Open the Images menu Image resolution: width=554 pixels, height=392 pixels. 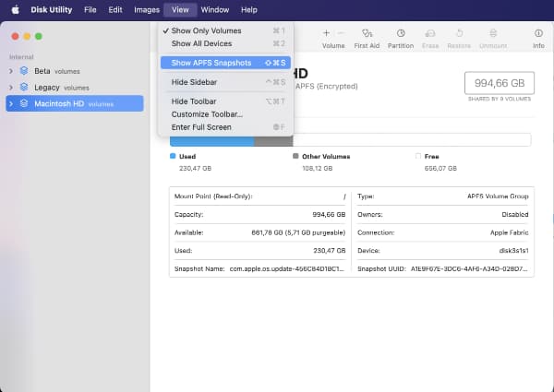click(x=147, y=10)
